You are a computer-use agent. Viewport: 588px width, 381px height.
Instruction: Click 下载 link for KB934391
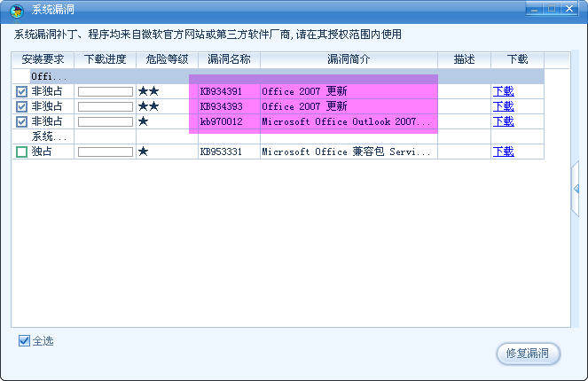(503, 91)
